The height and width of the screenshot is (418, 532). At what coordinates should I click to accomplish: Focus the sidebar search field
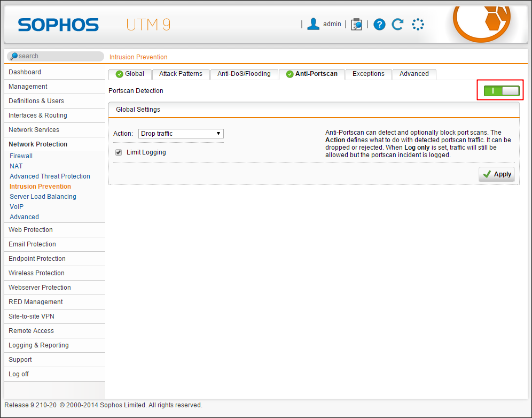[59, 56]
